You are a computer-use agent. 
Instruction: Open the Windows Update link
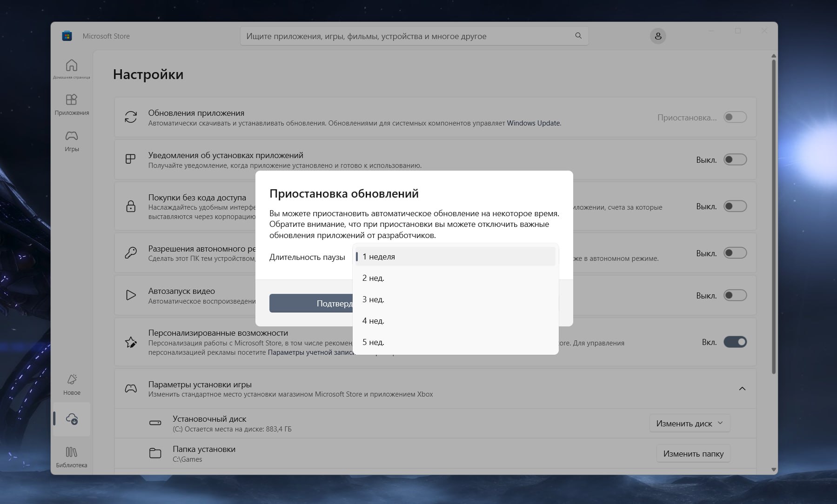pos(534,123)
